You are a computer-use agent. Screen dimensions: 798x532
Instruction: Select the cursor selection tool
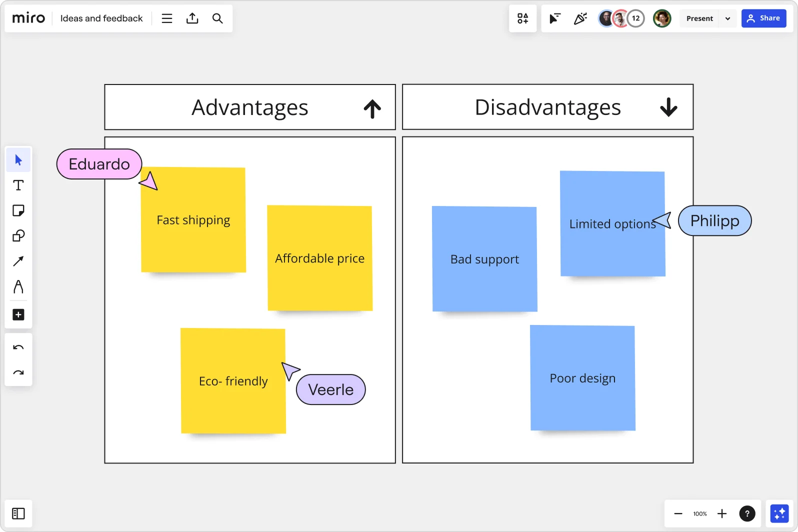[18, 160]
